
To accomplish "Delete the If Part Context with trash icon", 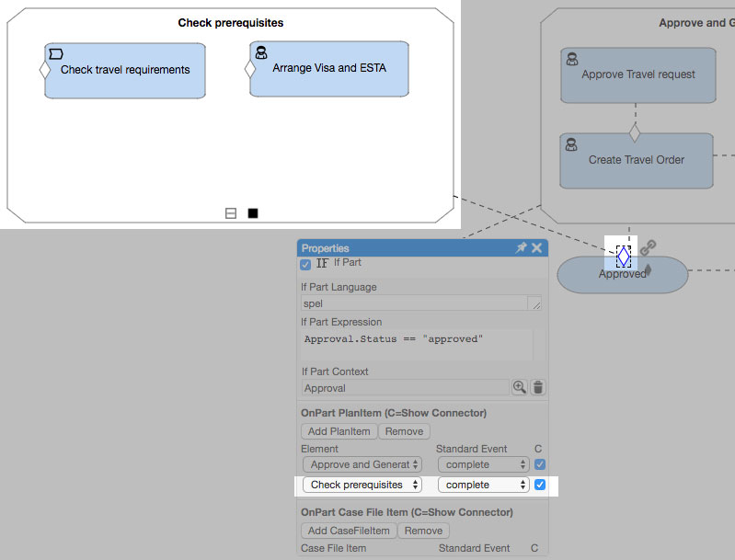I will (x=538, y=388).
